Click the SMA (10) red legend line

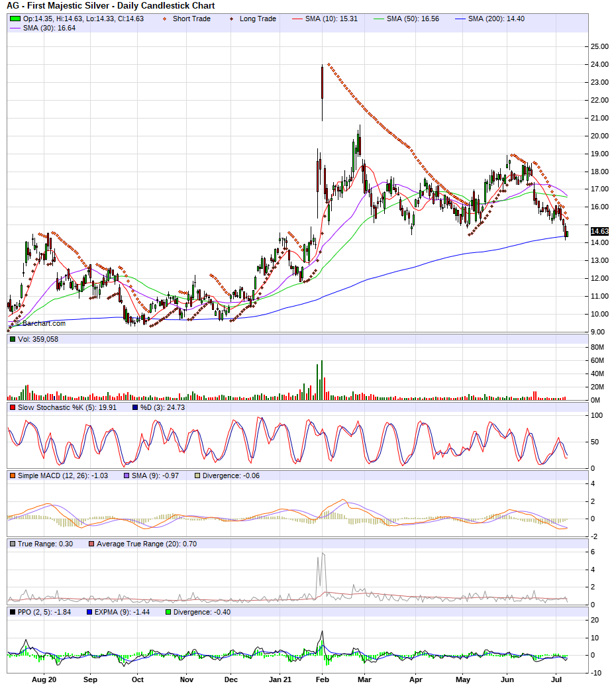point(297,19)
